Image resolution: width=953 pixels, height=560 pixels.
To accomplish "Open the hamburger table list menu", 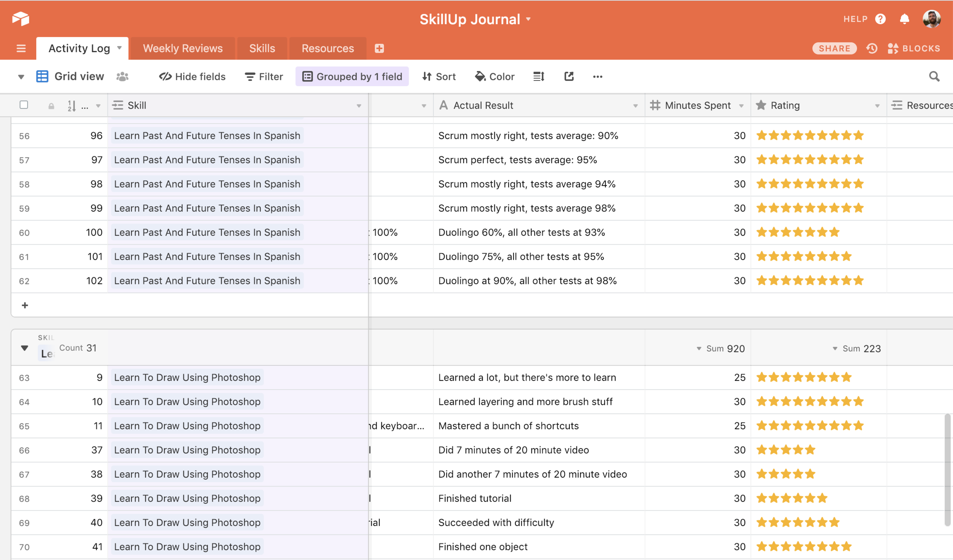I will point(21,48).
